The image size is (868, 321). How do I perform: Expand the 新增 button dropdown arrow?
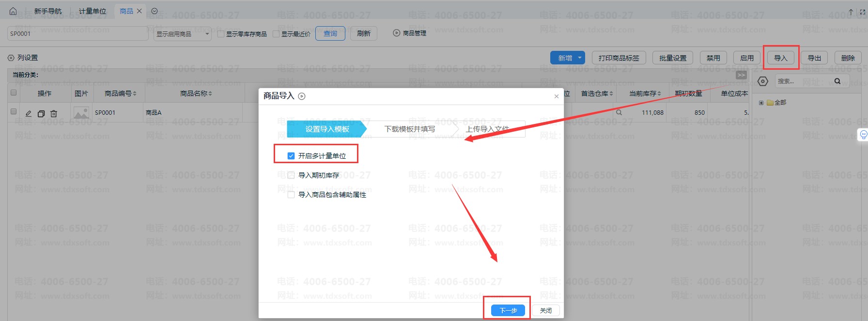click(x=580, y=58)
